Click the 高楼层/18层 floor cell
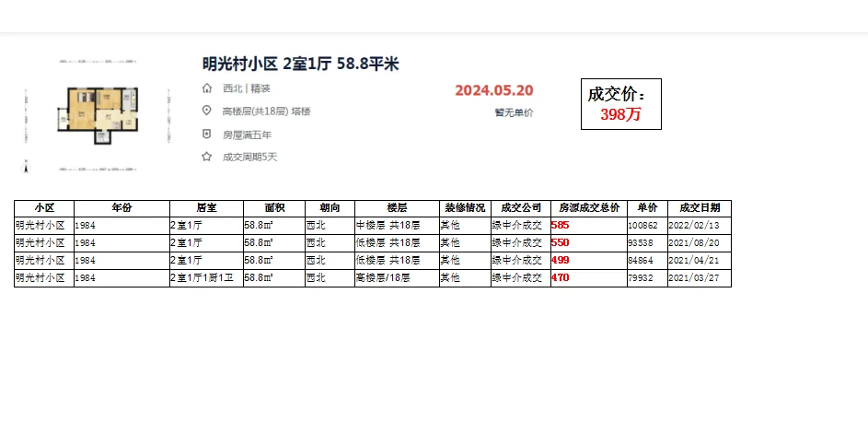Image resolution: width=868 pixels, height=434 pixels. pos(397,277)
